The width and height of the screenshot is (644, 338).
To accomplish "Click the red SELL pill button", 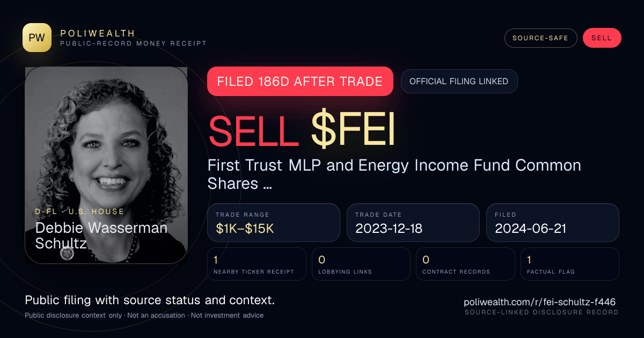I will (602, 38).
